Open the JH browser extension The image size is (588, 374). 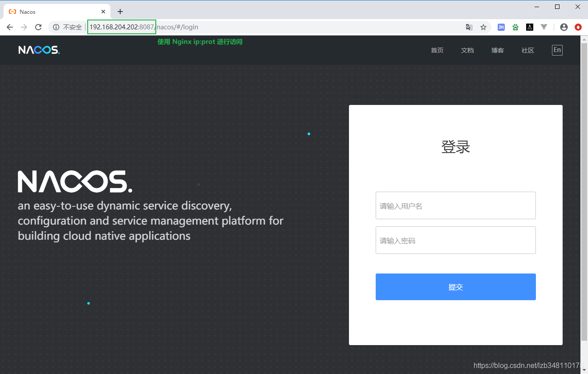[501, 27]
